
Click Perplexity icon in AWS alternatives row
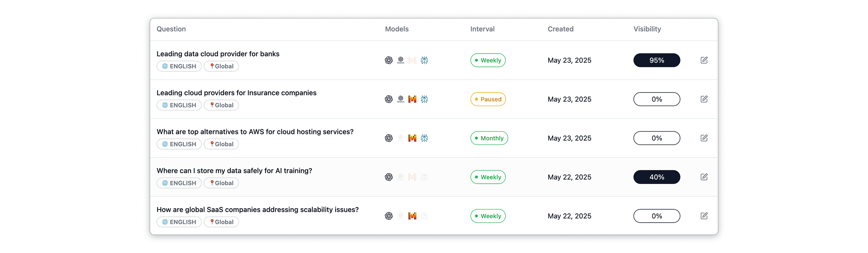click(424, 138)
